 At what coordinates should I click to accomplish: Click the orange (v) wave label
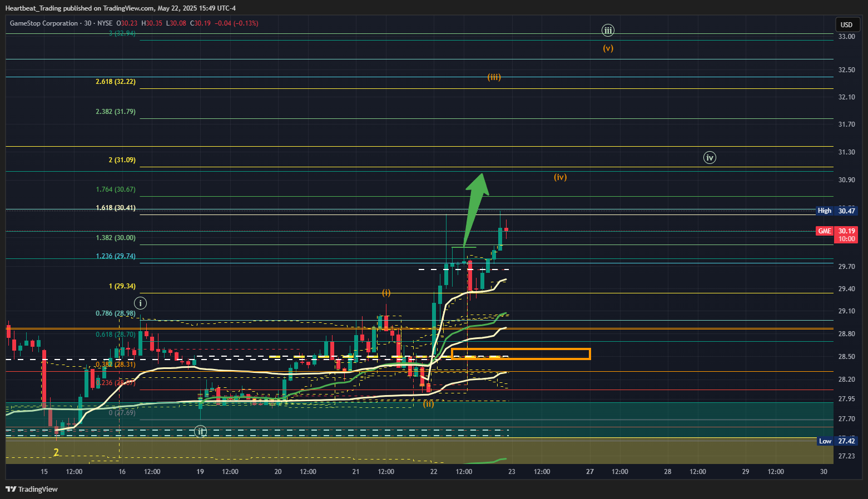(x=608, y=48)
